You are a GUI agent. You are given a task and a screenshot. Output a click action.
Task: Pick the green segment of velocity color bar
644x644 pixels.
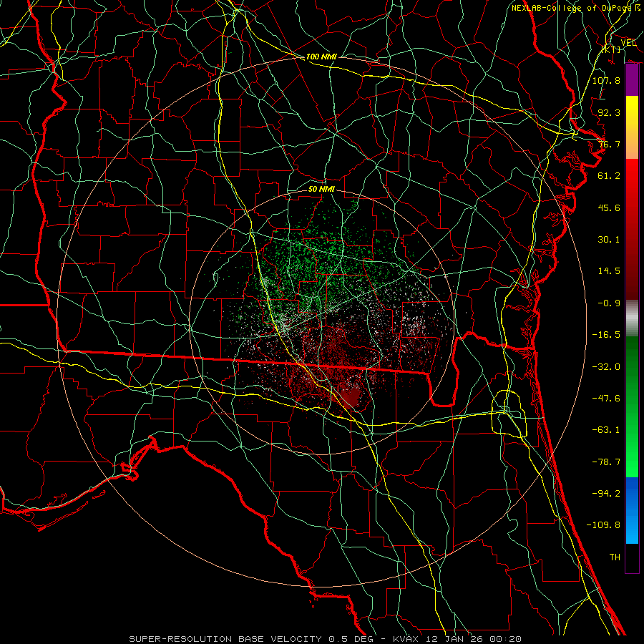click(632, 406)
